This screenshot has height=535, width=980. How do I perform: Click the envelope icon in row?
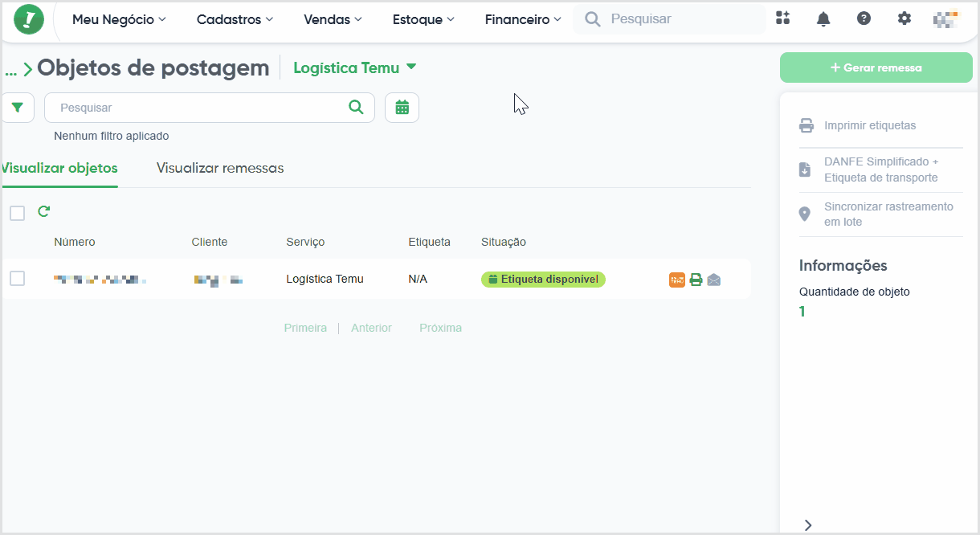(714, 280)
